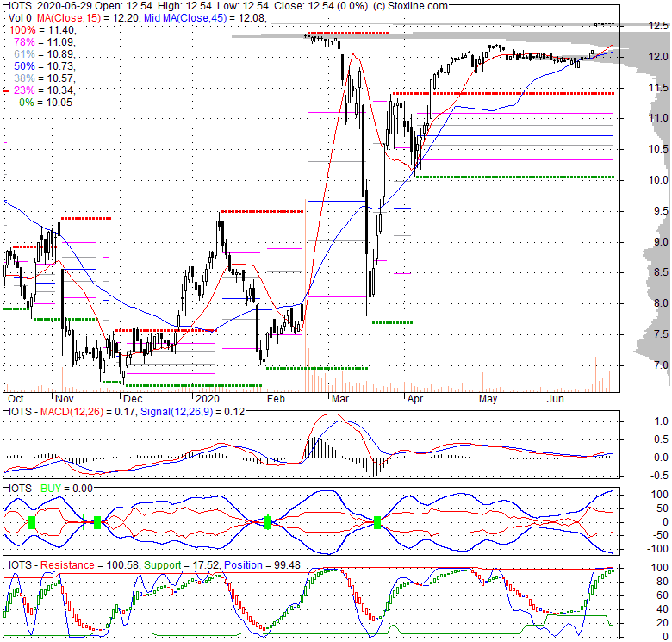Screen dimensions: 672x642
Task: Click the 61% = 10.89 retracement level
Action: [x=45, y=54]
